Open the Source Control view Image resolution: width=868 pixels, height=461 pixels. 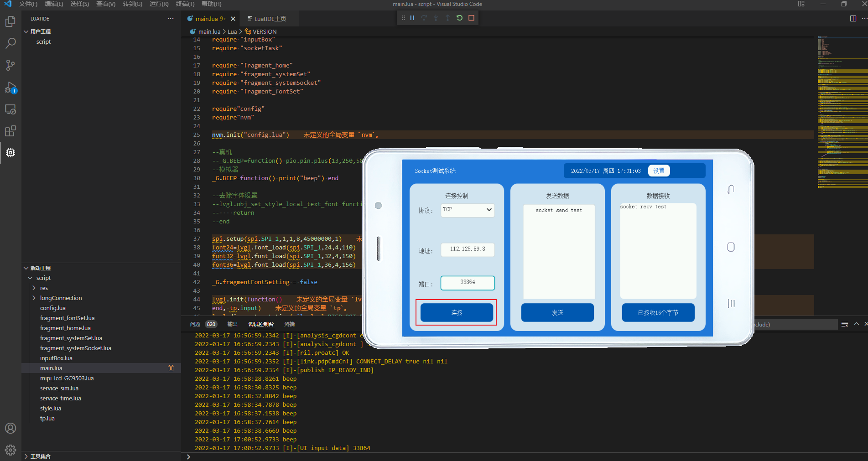click(10, 65)
